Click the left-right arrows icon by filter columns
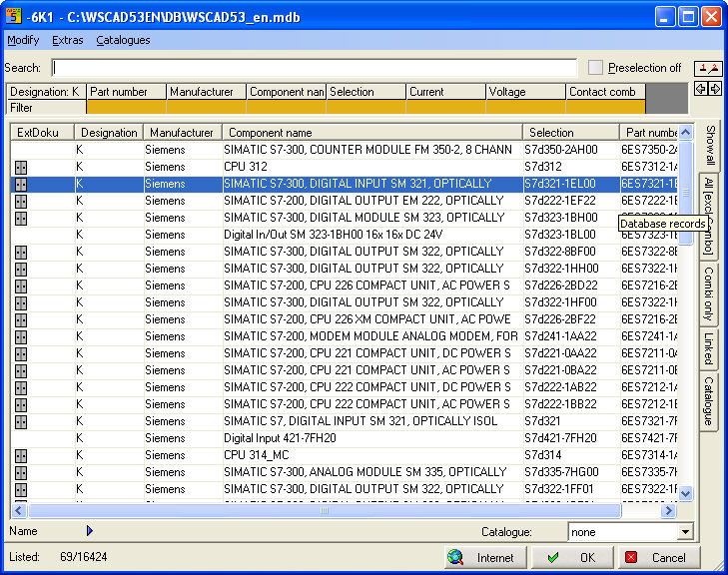 pyautogui.click(x=708, y=89)
